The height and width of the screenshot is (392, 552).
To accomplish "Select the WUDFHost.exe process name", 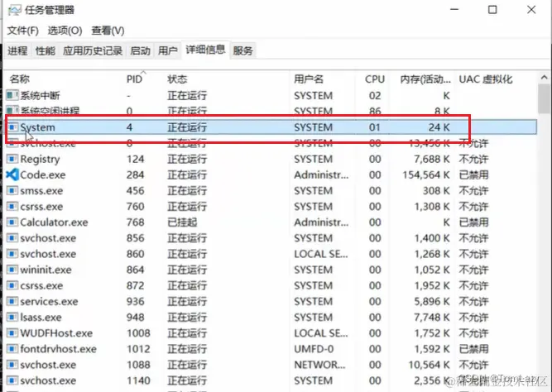I will [56, 333].
